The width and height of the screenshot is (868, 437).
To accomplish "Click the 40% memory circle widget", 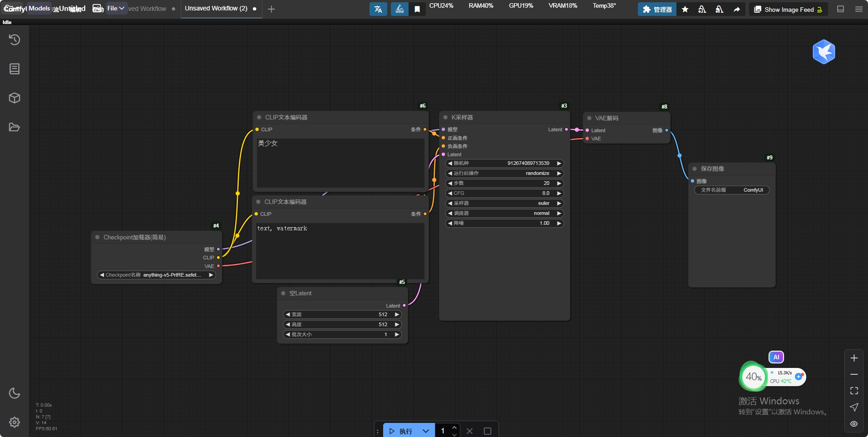I will [754, 377].
